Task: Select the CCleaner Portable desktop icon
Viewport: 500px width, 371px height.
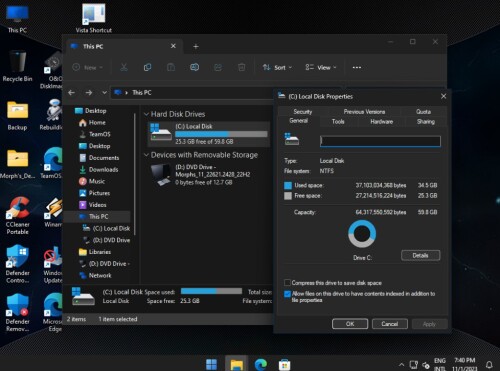Action: 18,215
